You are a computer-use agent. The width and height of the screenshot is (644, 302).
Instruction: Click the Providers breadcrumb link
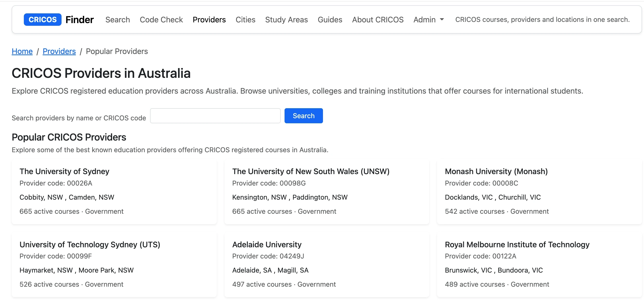click(59, 51)
